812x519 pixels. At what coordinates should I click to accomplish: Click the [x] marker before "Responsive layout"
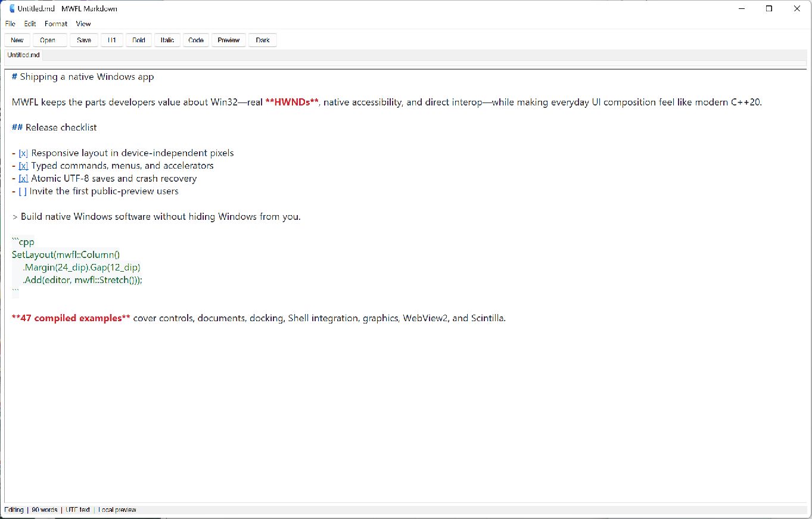(x=23, y=153)
